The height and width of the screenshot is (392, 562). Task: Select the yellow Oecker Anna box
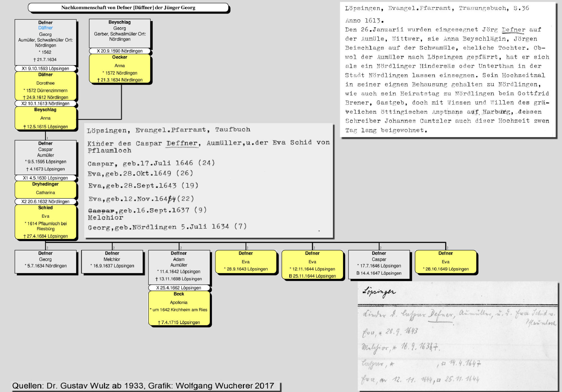point(120,69)
